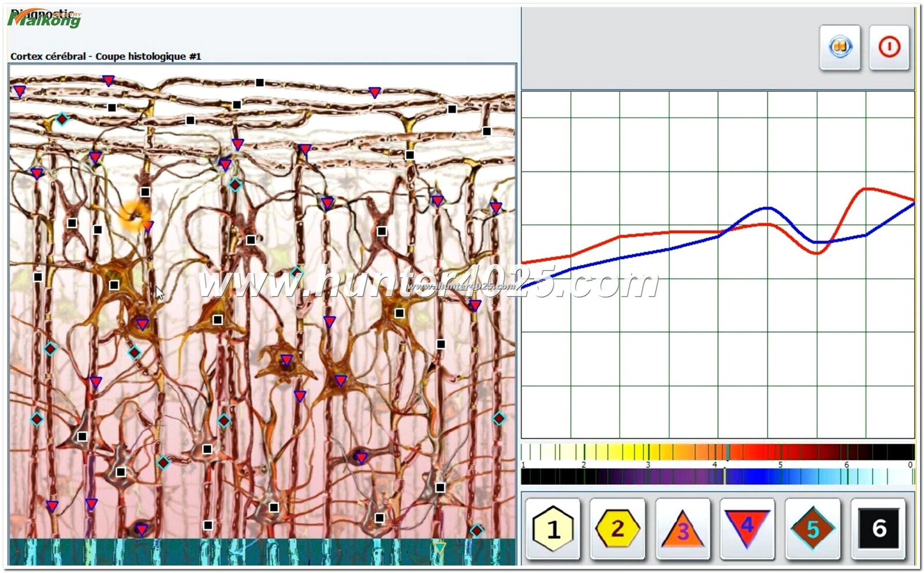924x573 pixels.
Task: Click the black square level 6 button
Action: [878, 529]
